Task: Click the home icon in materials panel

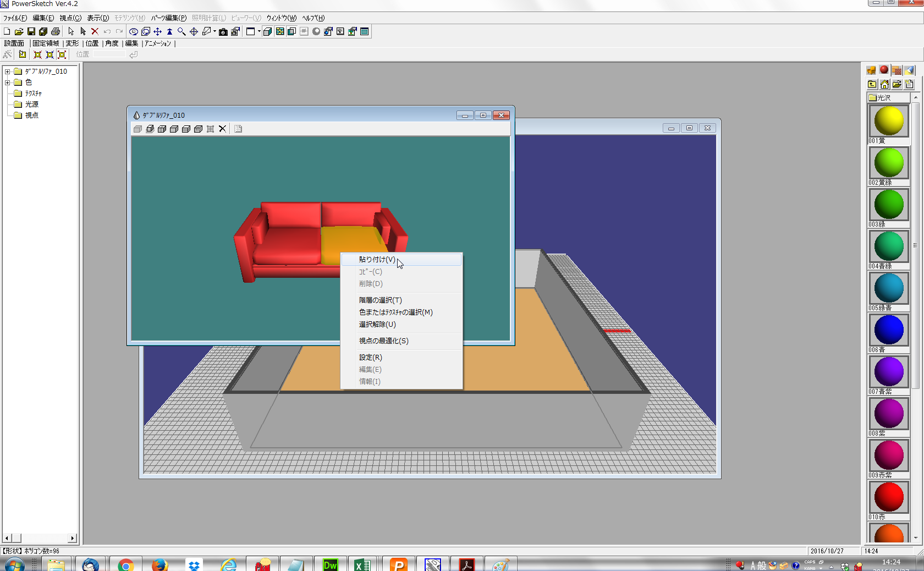Action: click(x=884, y=84)
